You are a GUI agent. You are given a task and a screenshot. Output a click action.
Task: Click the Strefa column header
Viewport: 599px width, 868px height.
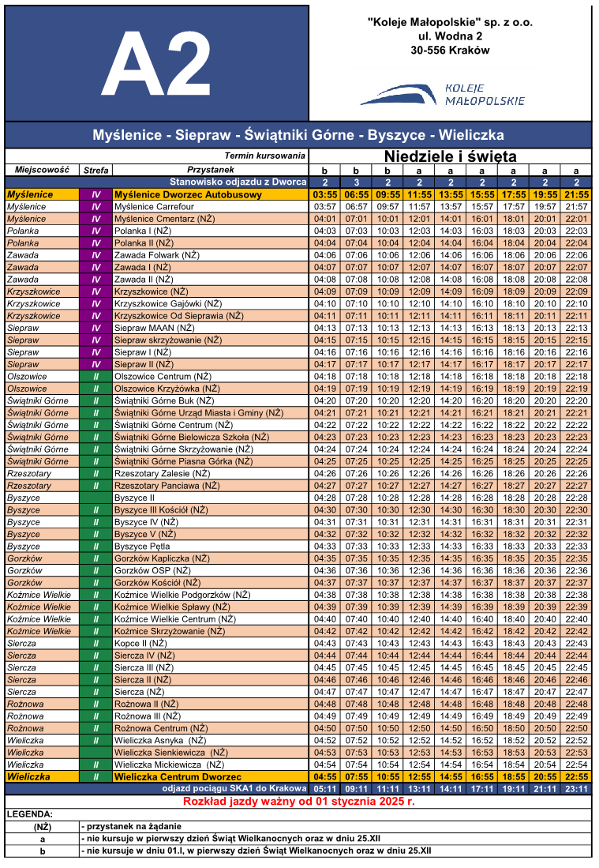tap(96, 170)
